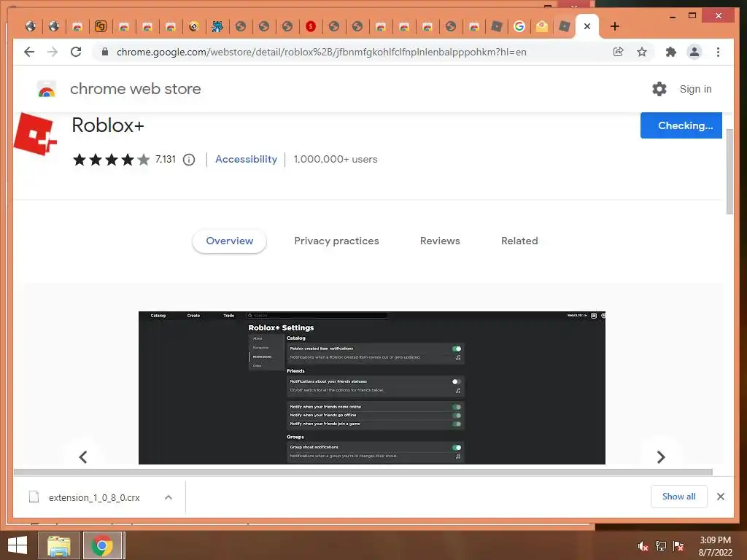Show previous screenshot with left arrow
The width and height of the screenshot is (747, 560).
(83, 457)
